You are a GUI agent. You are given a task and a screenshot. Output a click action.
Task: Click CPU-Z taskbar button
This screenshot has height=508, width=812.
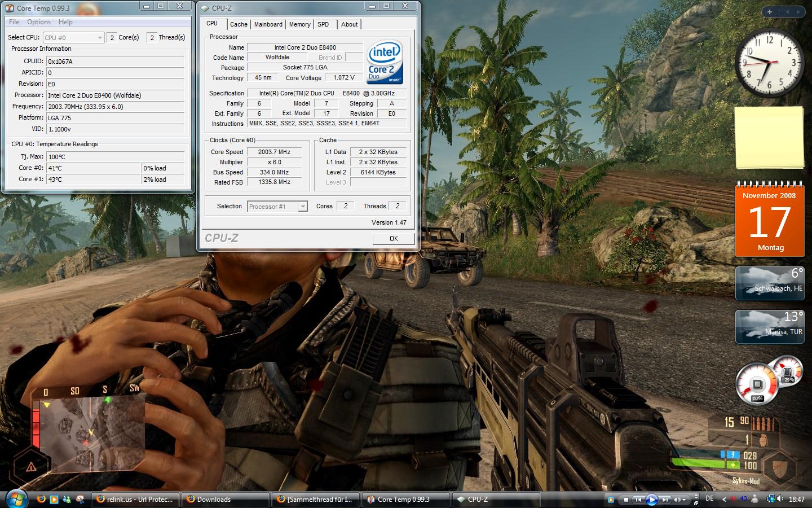496,500
